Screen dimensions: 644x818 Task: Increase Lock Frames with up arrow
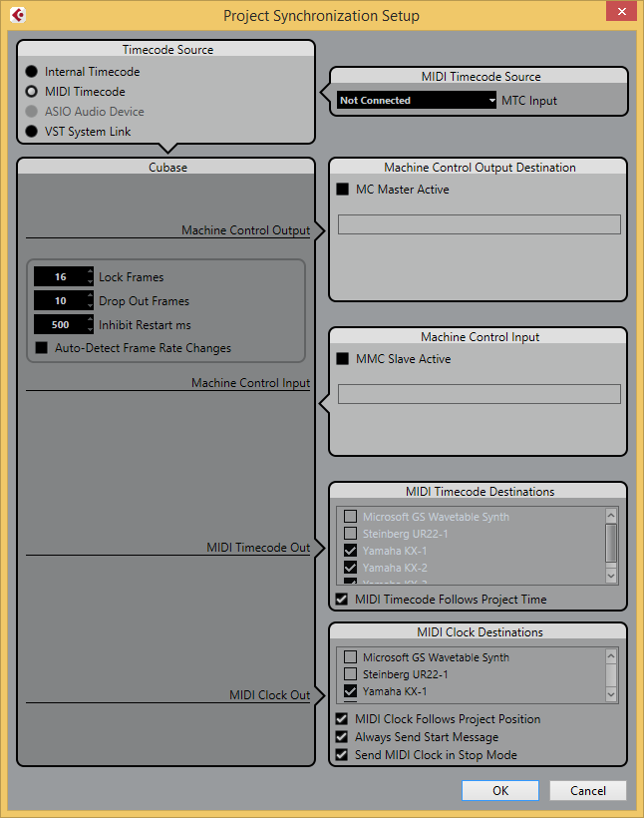tap(90, 271)
